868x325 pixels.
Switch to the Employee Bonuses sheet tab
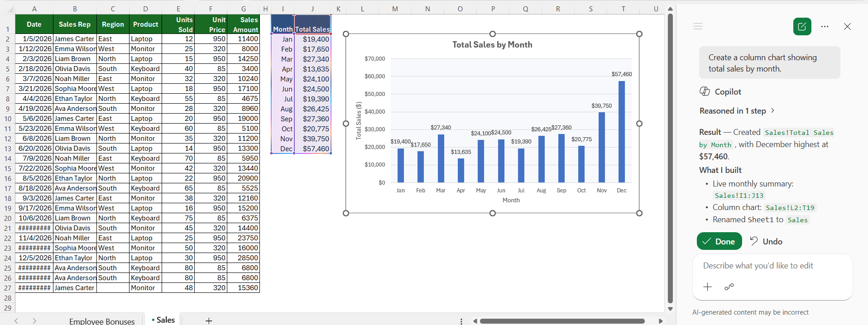click(x=102, y=320)
